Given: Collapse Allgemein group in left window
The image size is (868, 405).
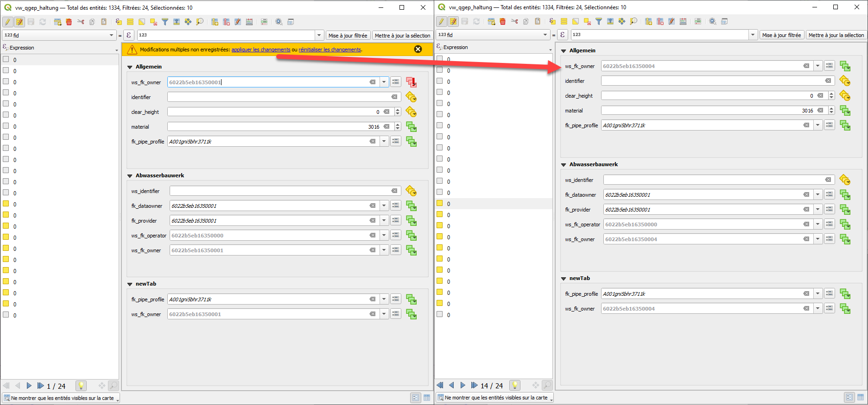Looking at the screenshot, I should click(x=130, y=67).
